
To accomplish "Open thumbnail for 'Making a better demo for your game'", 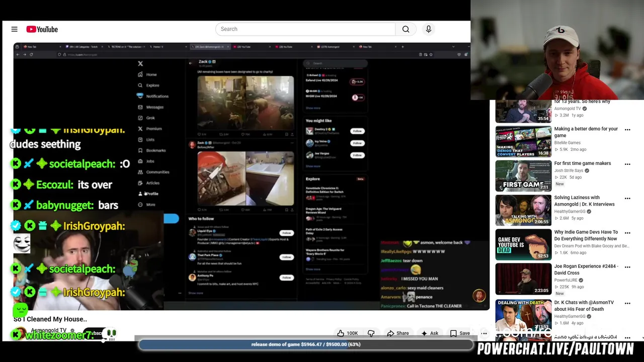I will coord(523,142).
